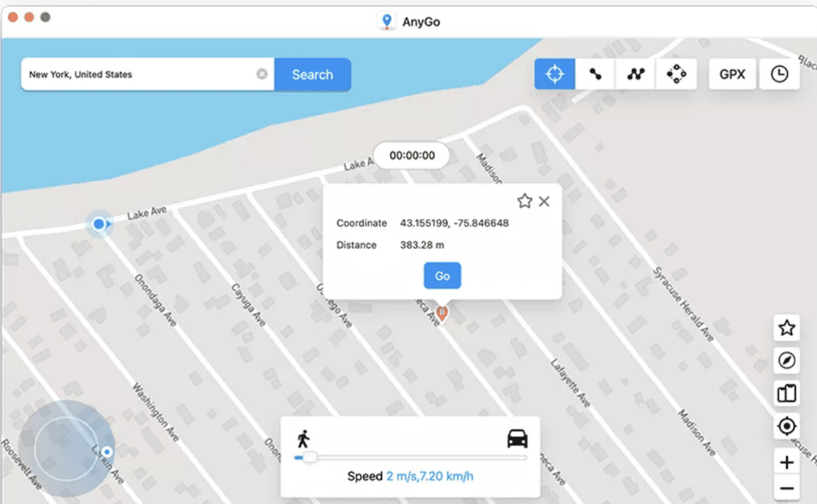The image size is (817, 504).
Task: Zoom out of the map
Action: coord(786,488)
